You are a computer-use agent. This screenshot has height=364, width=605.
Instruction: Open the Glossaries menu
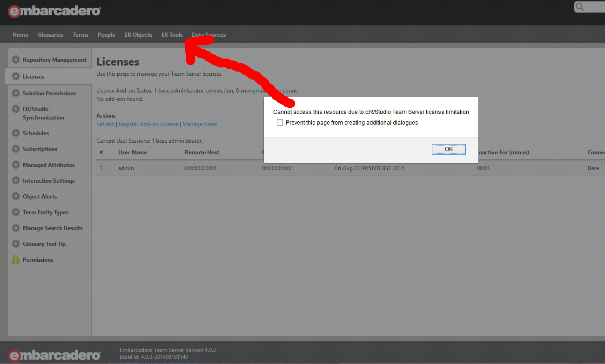[50, 35]
